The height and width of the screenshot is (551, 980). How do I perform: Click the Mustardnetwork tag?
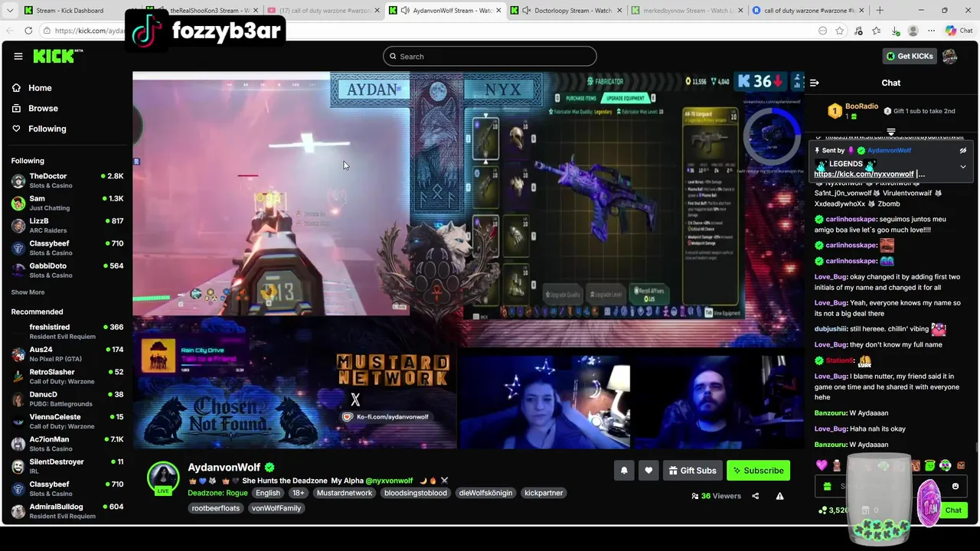click(x=345, y=493)
